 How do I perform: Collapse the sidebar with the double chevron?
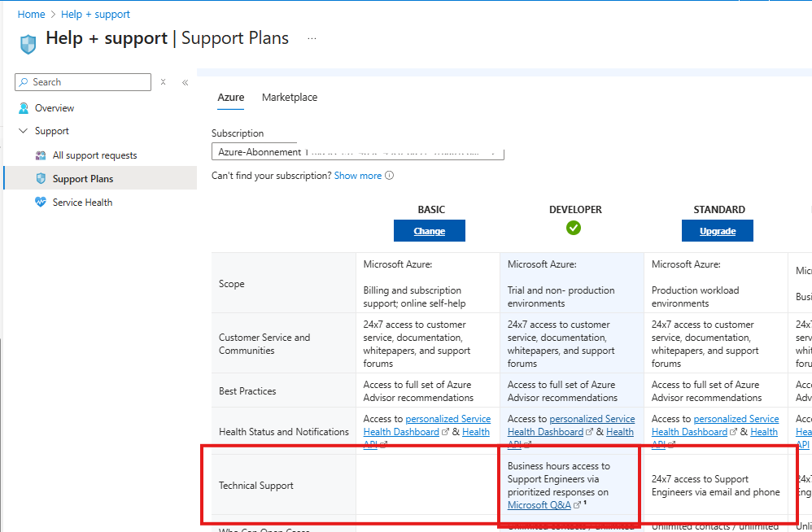click(x=185, y=82)
